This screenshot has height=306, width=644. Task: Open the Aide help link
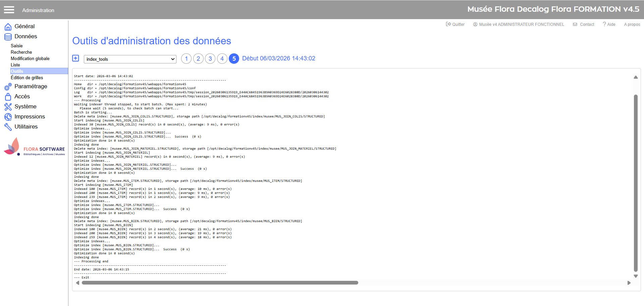611,24
